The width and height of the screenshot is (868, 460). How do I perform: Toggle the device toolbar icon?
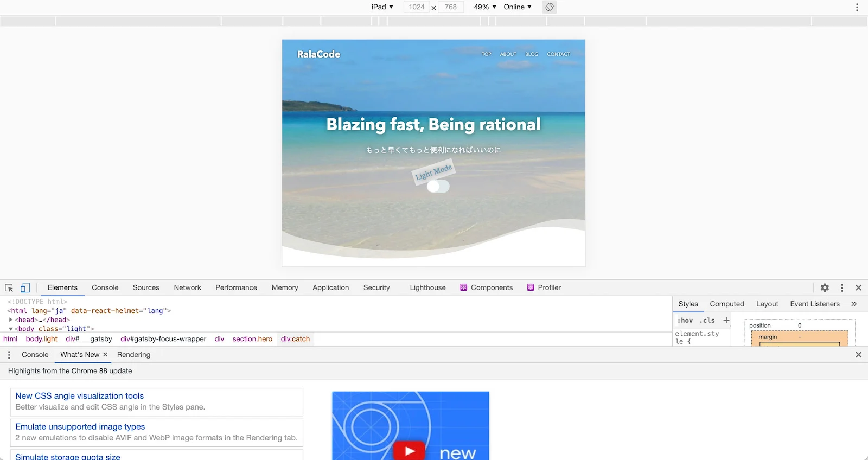click(x=25, y=288)
